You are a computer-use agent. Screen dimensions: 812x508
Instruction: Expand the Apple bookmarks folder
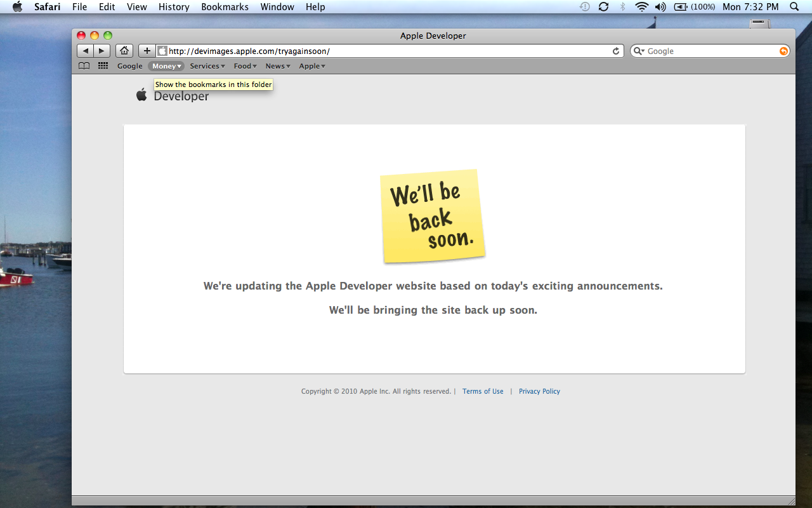pos(312,66)
